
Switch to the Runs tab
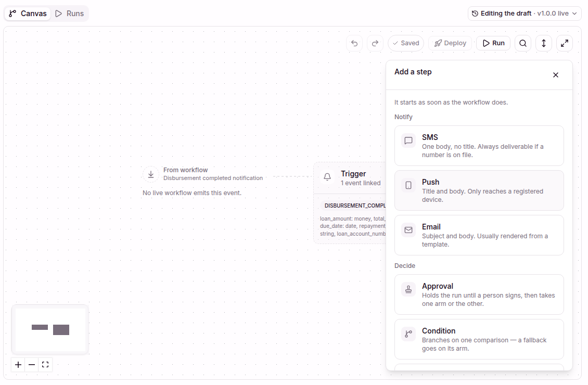point(69,14)
